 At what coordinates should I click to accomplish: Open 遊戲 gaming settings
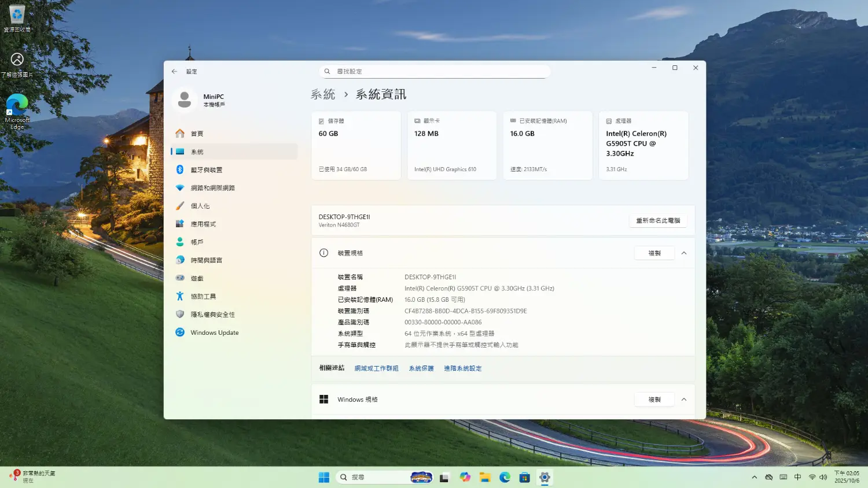tap(197, 279)
